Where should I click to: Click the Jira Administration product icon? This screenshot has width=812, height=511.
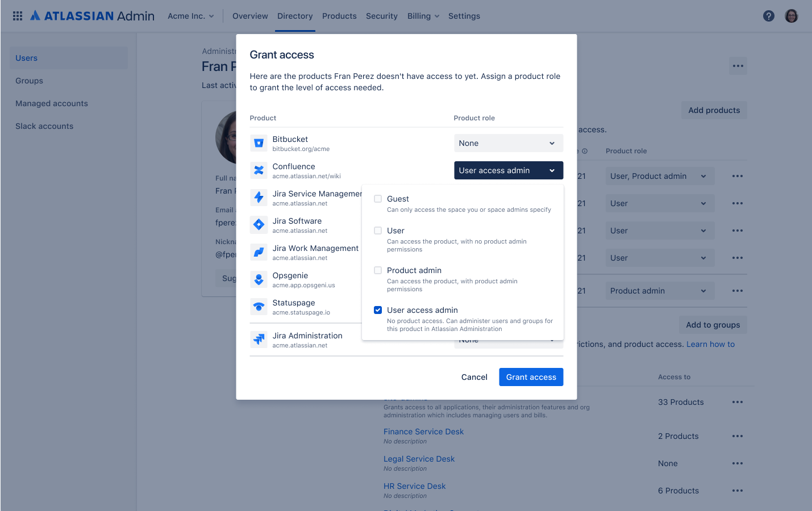click(259, 340)
